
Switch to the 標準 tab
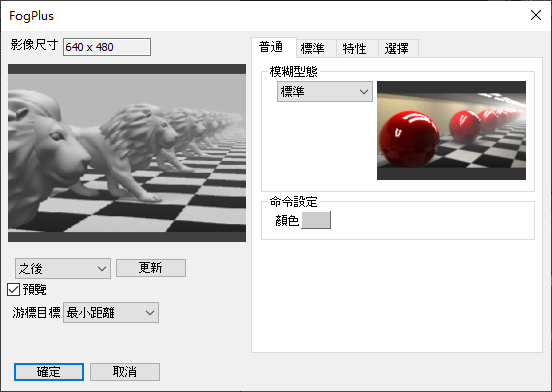coord(313,49)
